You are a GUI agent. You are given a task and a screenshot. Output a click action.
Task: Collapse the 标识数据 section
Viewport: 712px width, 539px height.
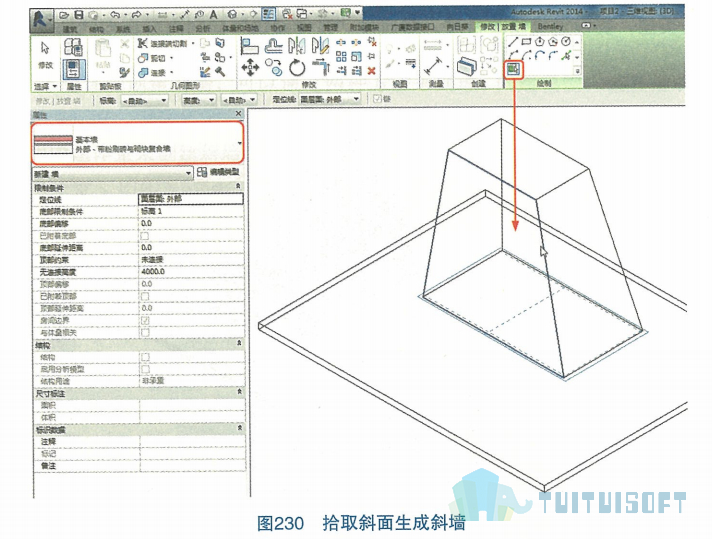(239, 428)
